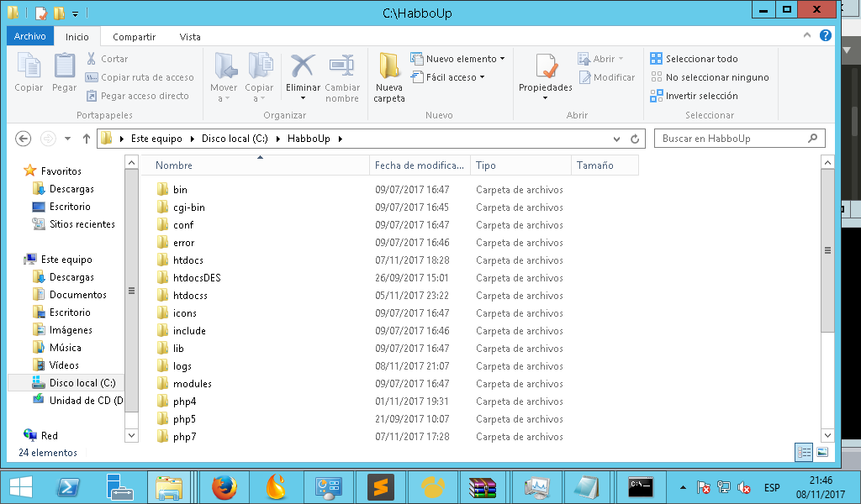Create a Nueva carpeta
This screenshot has width=861, height=504.
pos(388,78)
